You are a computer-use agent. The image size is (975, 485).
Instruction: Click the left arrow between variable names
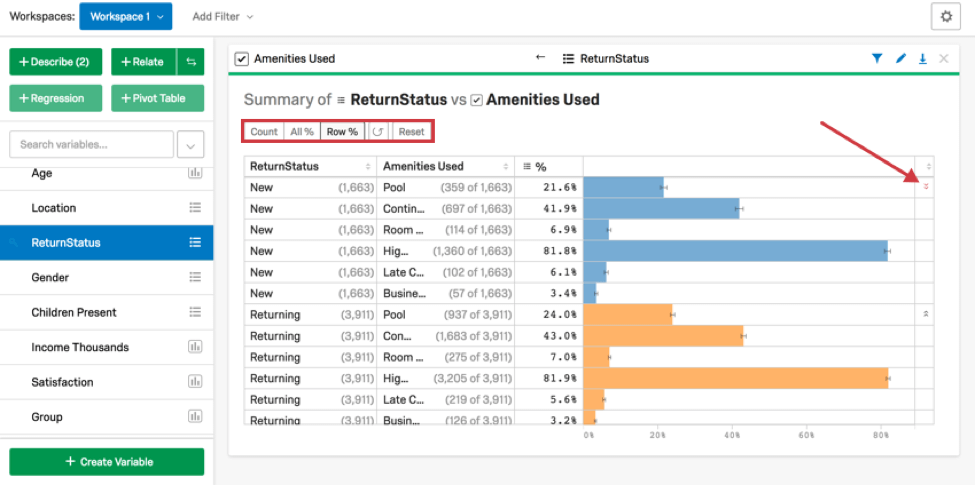pyautogui.click(x=541, y=58)
